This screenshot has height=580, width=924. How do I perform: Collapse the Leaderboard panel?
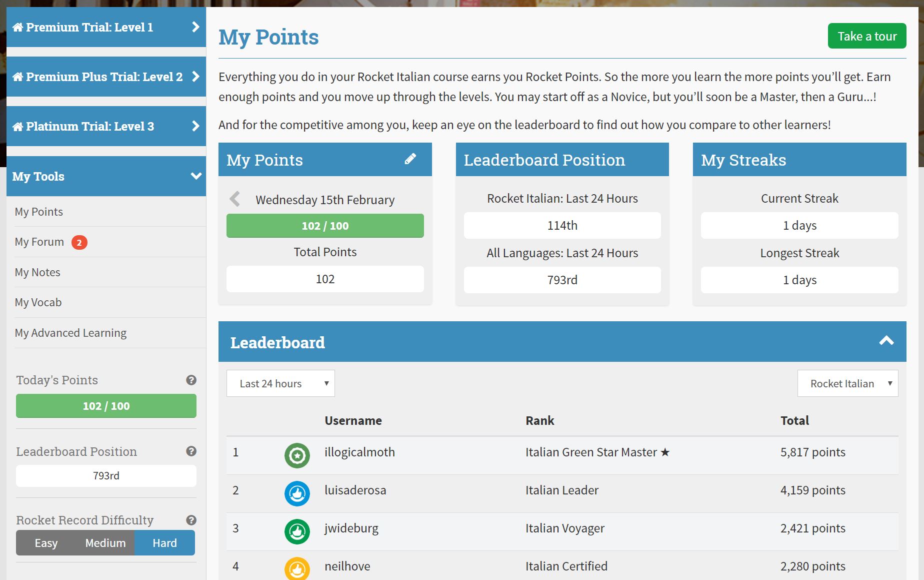(x=886, y=341)
